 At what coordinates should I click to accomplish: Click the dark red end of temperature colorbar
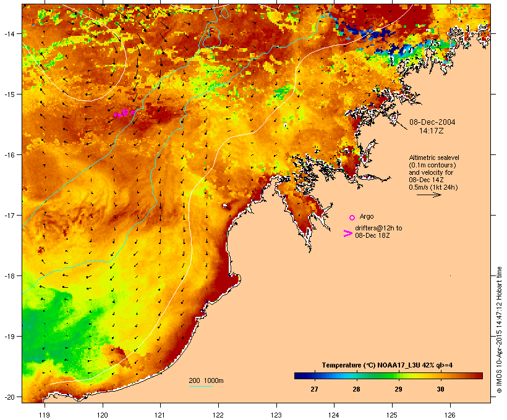(x=478, y=376)
